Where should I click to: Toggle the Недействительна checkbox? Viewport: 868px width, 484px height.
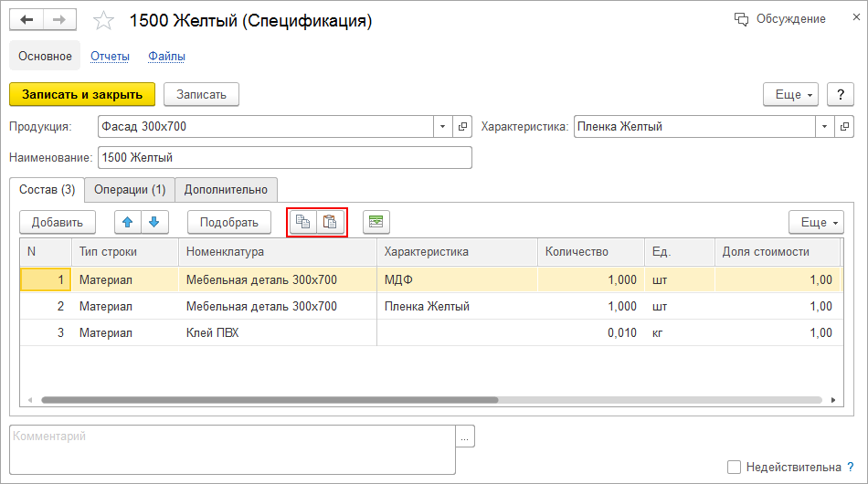tap(734, 468)
